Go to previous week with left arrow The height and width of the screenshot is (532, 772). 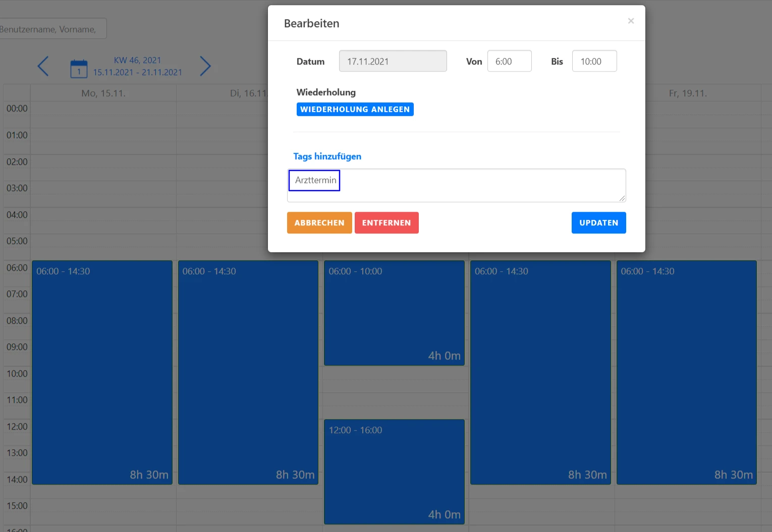pos(43,66)
